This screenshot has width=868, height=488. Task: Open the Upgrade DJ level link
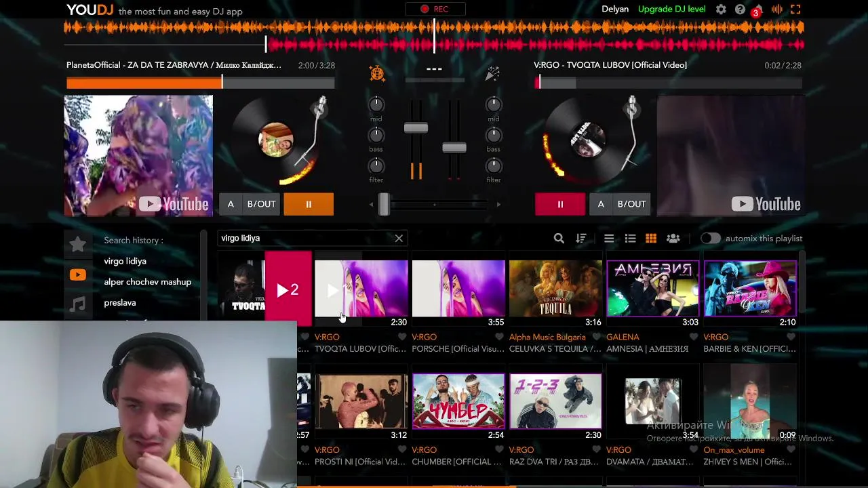(x=671, y=9)
